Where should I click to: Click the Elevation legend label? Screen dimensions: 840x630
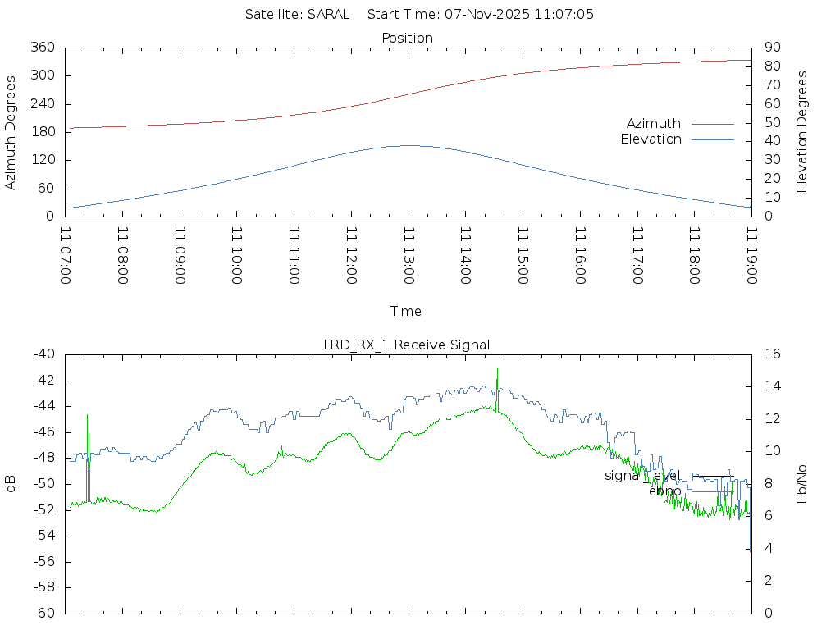651,139
